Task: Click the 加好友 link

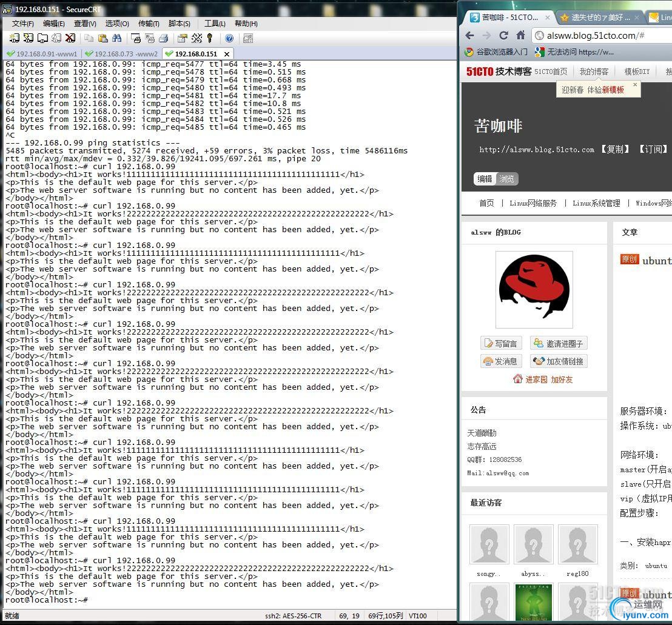Action: (562, 379)
